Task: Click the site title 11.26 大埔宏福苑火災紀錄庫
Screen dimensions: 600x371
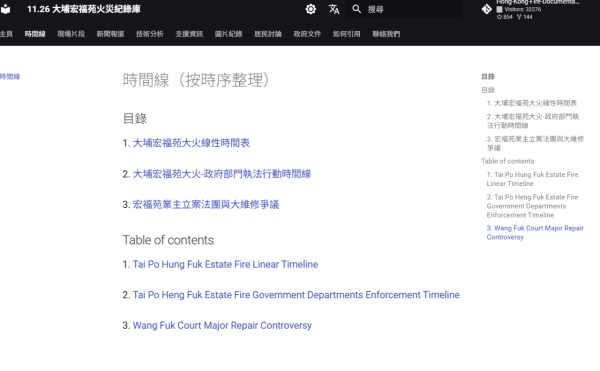Action: [x=84, y=9]
